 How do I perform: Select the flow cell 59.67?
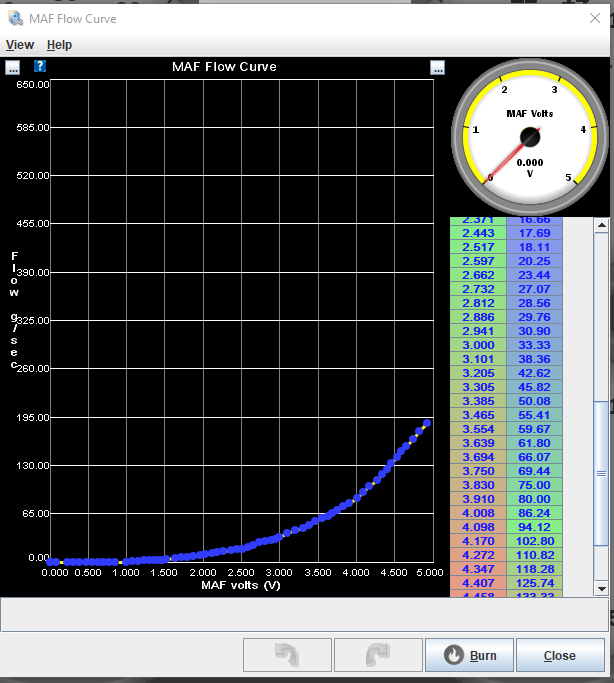[534, 429]
